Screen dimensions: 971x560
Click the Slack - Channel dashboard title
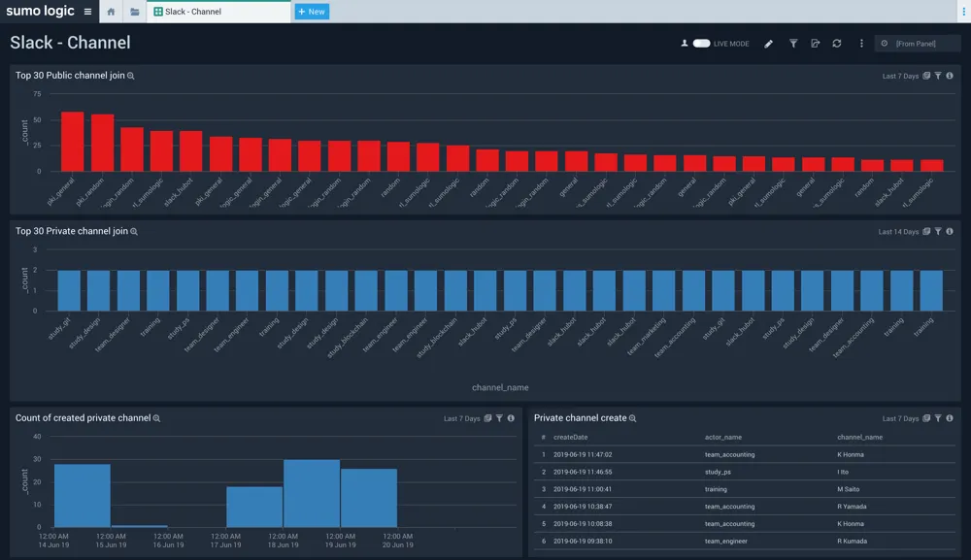[x=70, y=43]
